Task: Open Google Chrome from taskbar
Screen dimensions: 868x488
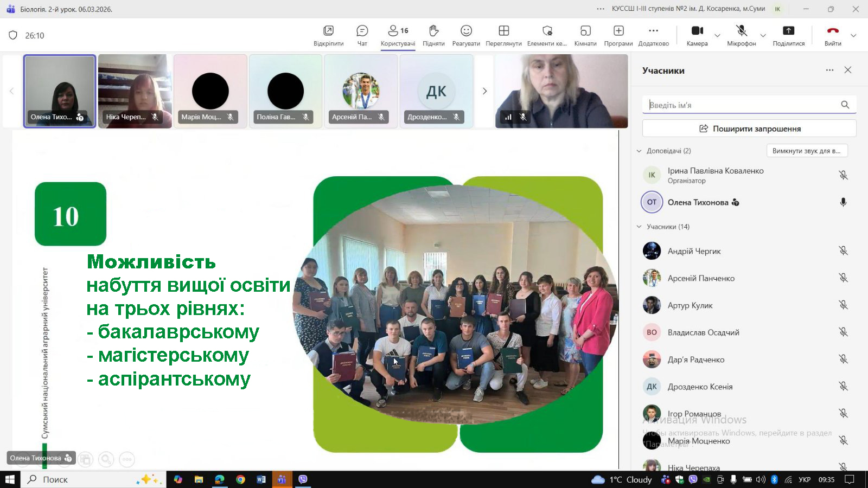Action: (240, 479)
